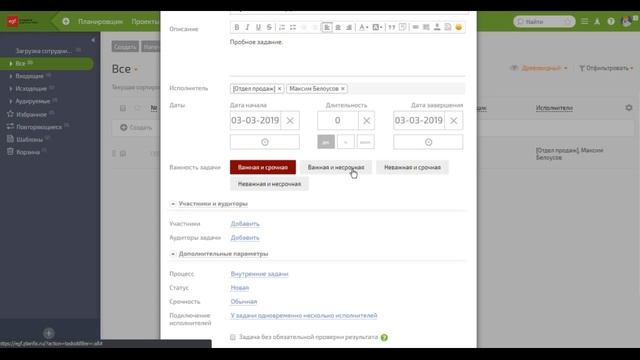Screen dimensions: 640x360
Task: Set the end time with clock
Action: [x=428, y=142]
